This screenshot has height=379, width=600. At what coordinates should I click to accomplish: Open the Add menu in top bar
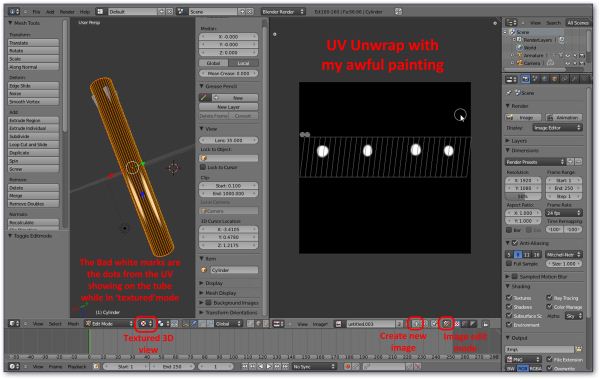point(50,12)
